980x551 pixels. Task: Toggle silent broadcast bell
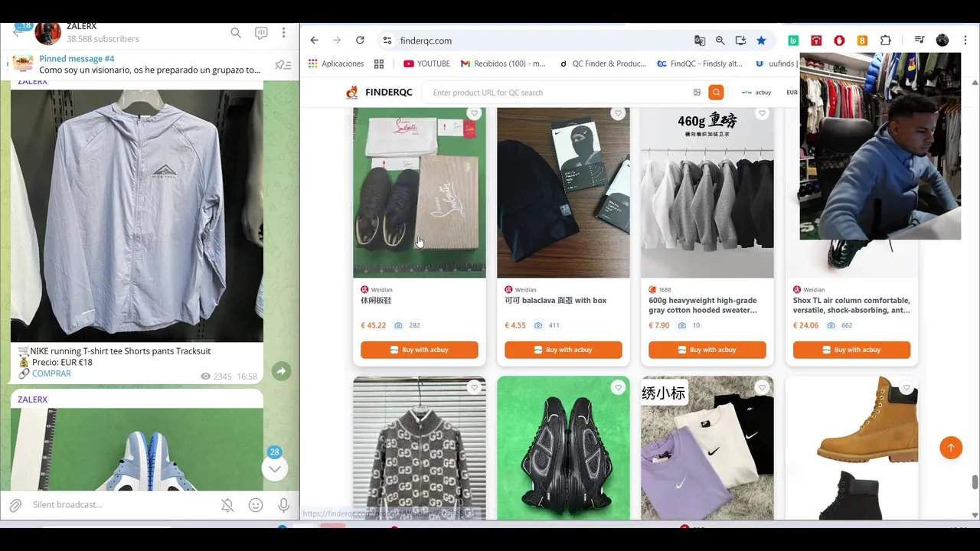click(x=227, y=505)
